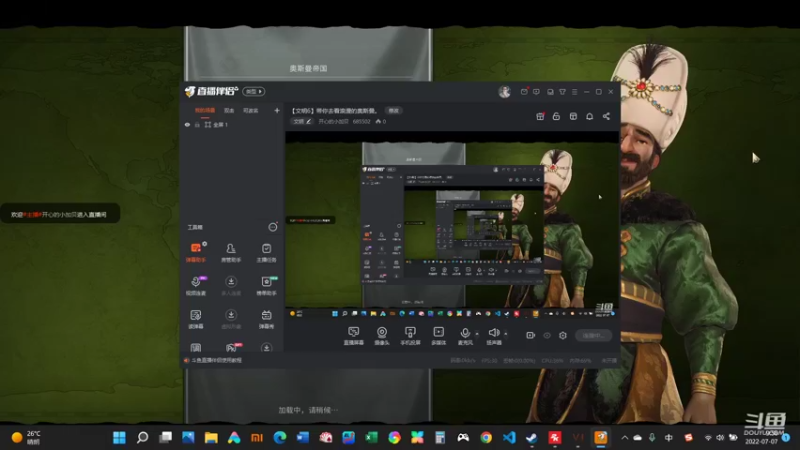Image resolution: width=800 pixels, height=450 pixels.
Task: Click the 修改 button next to stream title
Action: pos(393,110)
